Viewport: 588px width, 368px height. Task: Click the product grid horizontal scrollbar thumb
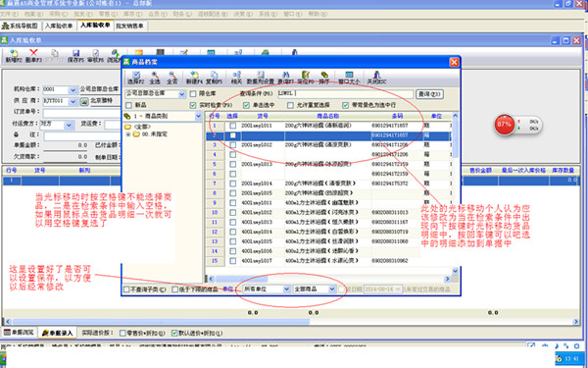click(241, 279)
